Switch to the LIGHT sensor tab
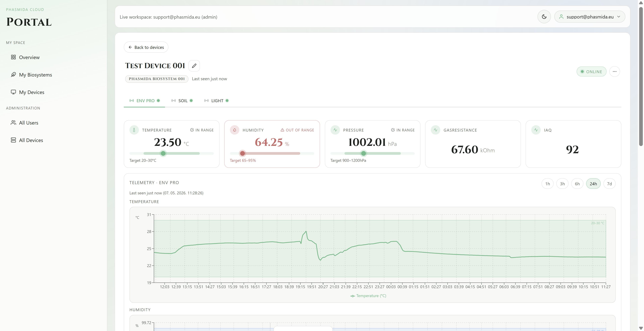Image resolution: width=644 pixels, height=331 pixels. (x=217, y=101)
